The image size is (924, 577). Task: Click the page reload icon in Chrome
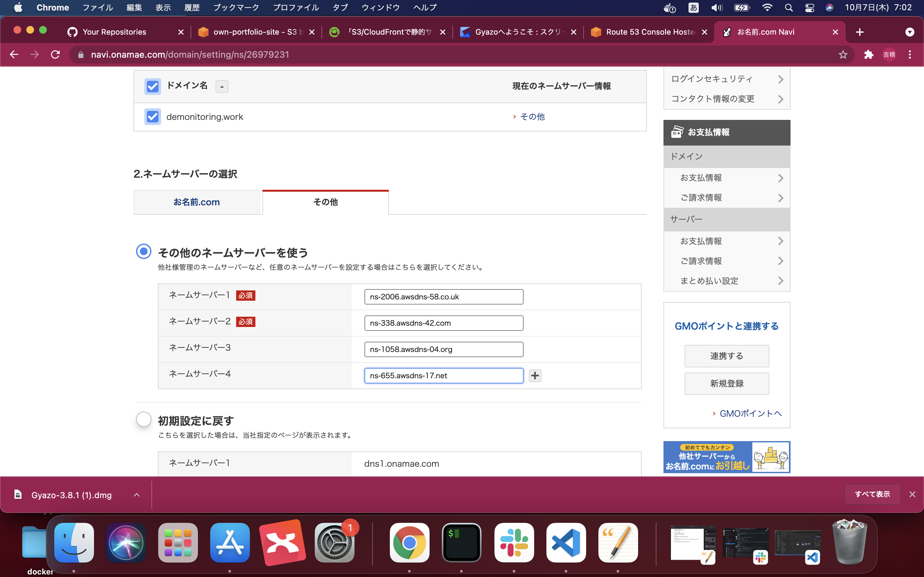coord(55,54)
